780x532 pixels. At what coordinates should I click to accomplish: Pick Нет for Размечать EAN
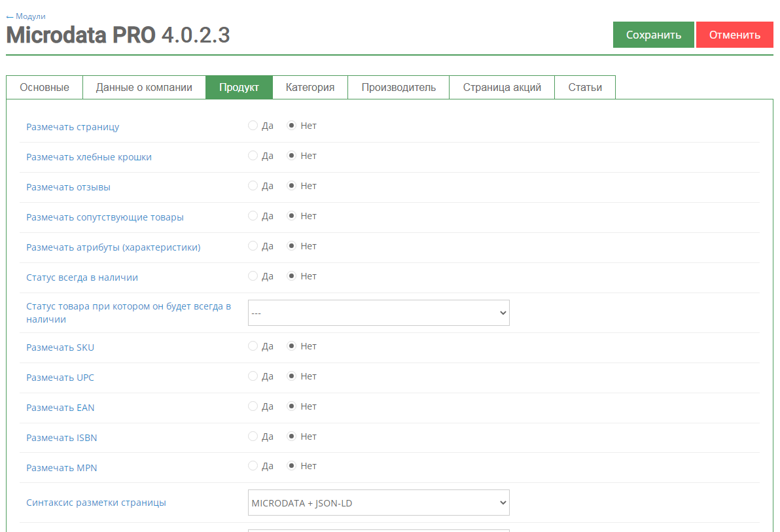(x=292, y=406)
